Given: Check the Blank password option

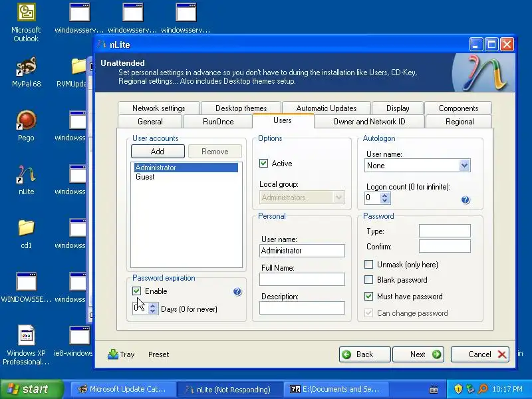Looking at the screenshot, I should (x=368, y=279).
